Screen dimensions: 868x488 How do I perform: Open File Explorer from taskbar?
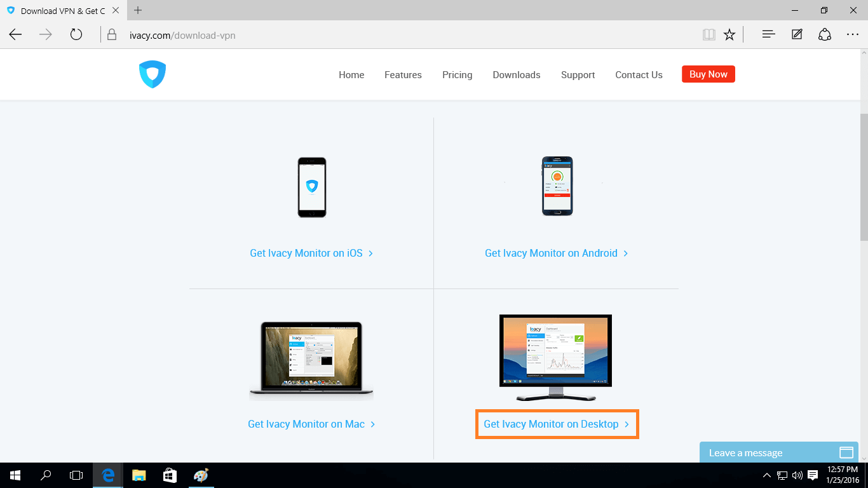pos(139,475)
